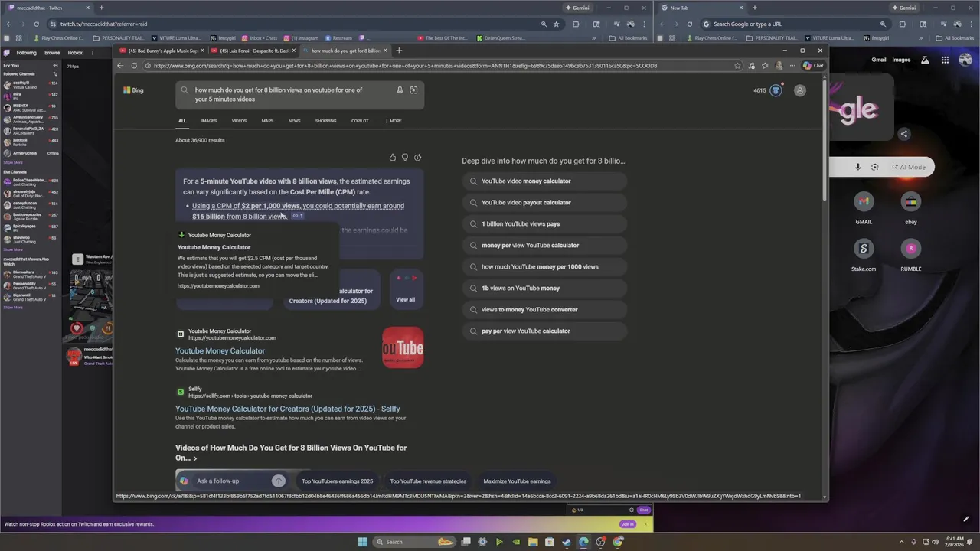Open the ebay shortcut tile
The image size is (980, 551).
point(911,202)
